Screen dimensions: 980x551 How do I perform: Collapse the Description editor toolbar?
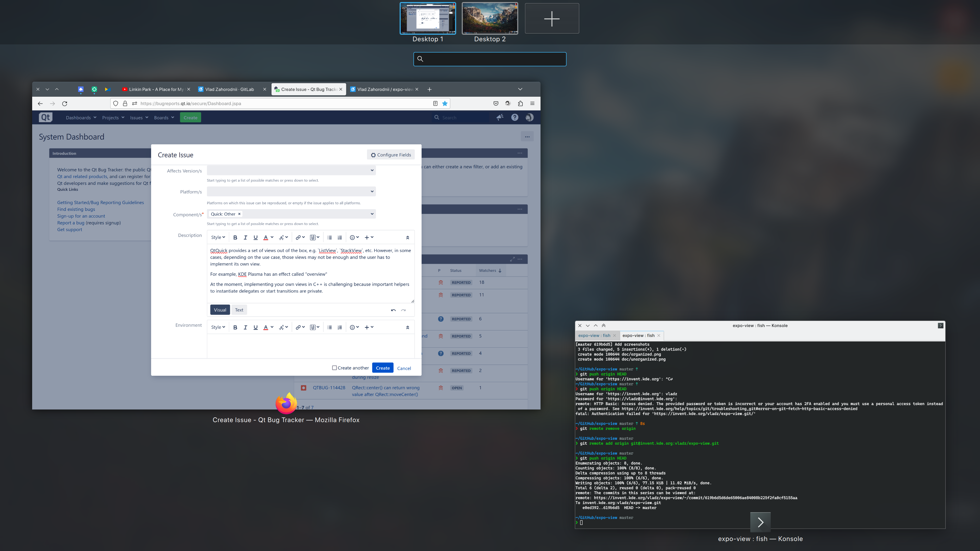[x=408, y=238]
